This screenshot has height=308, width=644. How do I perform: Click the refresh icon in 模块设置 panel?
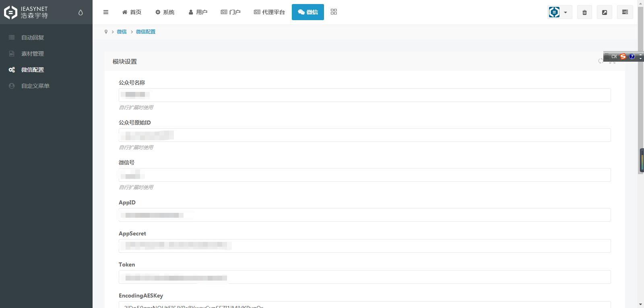601,61
